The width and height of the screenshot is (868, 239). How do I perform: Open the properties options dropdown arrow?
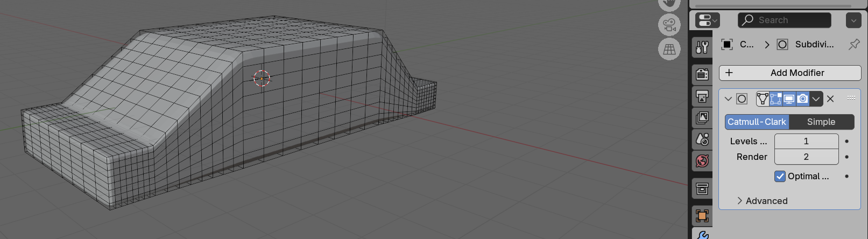pos(853,20)
